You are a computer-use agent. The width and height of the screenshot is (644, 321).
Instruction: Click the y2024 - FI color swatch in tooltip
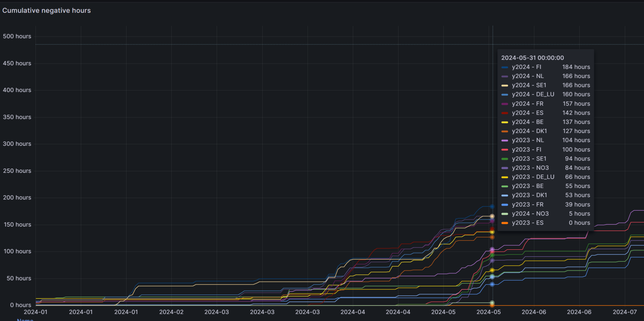pos(505,67)
